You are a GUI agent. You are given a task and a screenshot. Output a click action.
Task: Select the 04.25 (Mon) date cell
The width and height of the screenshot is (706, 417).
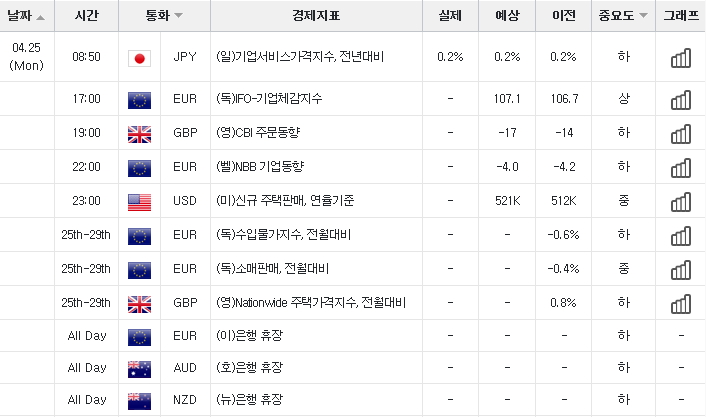pyautogui.click(x=27, y=56)
